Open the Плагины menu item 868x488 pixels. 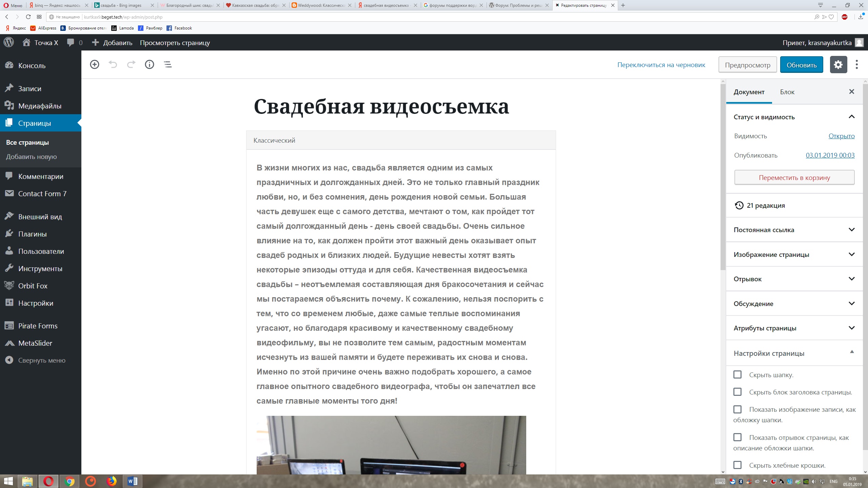(x=32, y=234)
